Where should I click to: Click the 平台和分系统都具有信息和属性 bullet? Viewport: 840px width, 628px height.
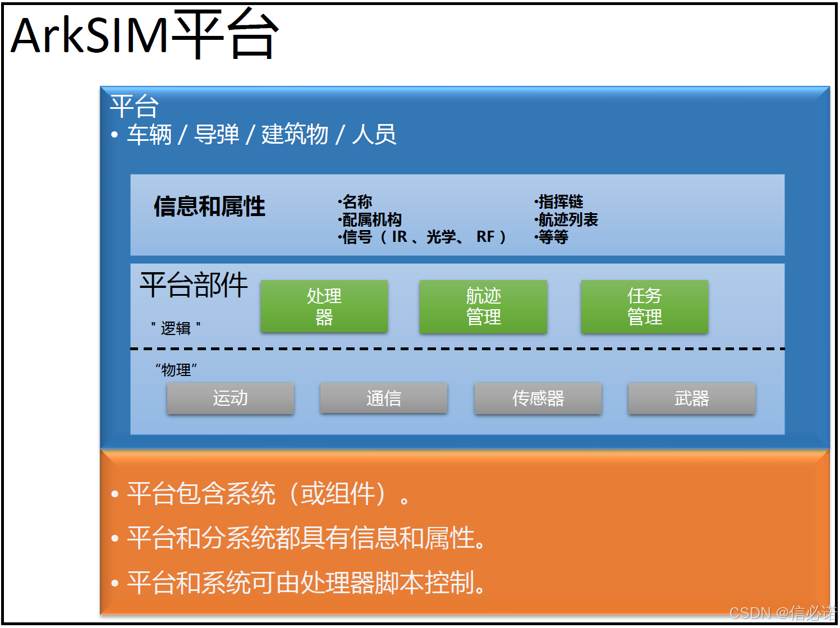click(298, 538)
